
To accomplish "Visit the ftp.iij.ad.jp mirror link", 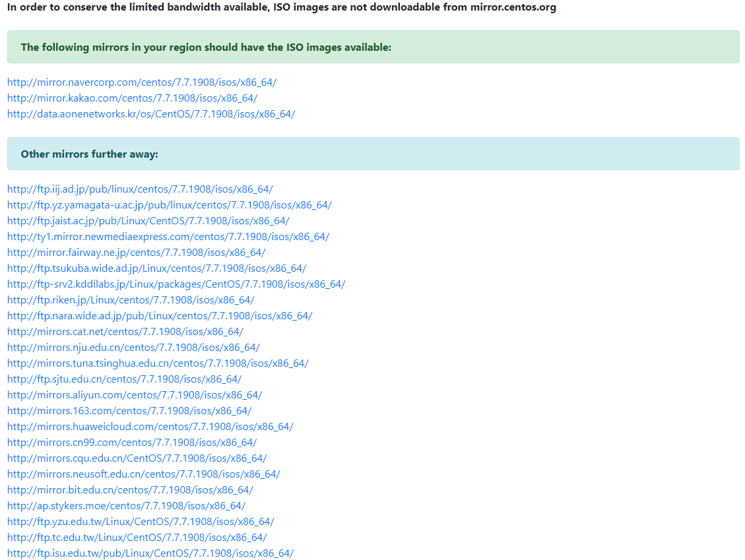I will tap(140, 189).
